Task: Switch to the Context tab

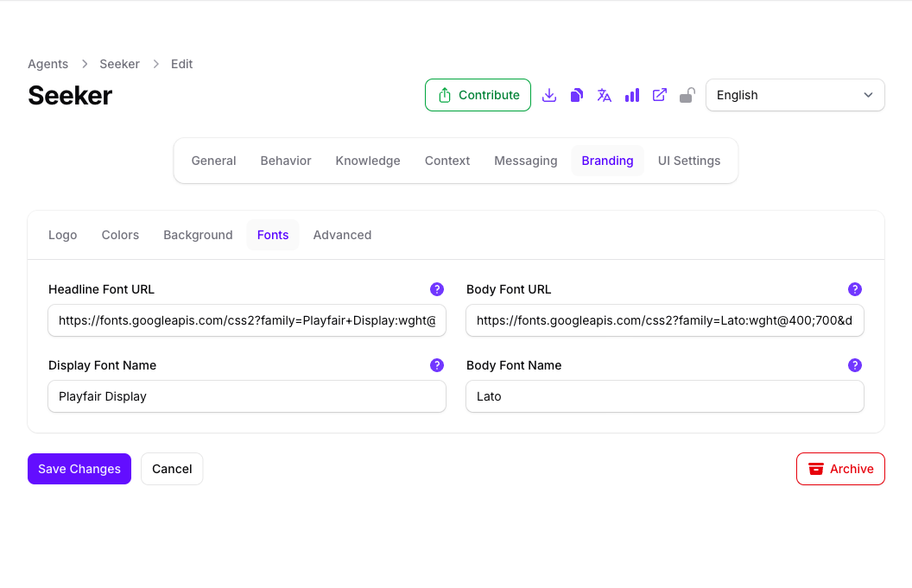Action: (x=447, y=161)
